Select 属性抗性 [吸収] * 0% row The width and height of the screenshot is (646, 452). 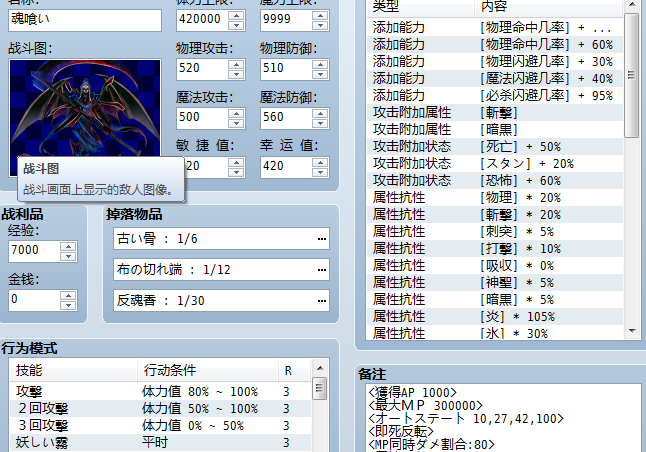tap(494, 265)
